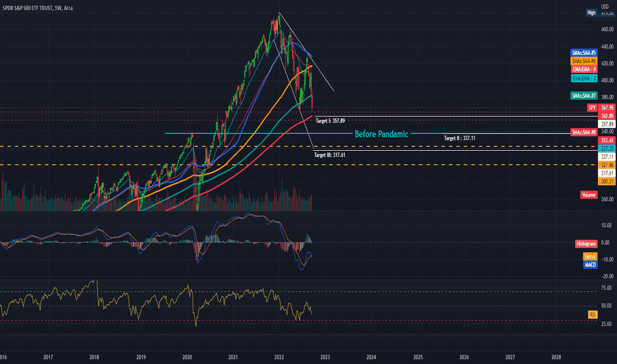Click the orange Signal label
This screenshot has width=617, height=364.
tap(590, 256)
